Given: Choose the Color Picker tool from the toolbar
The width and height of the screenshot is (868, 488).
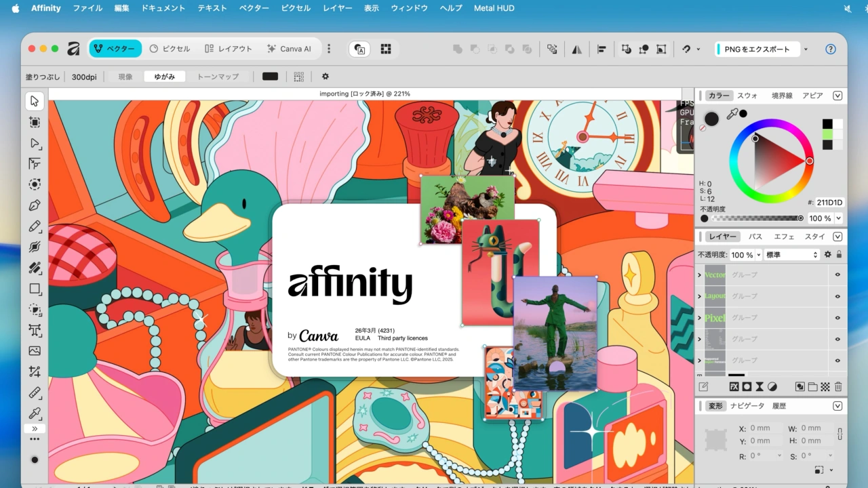Looking at the screenshot, I should 35,414.
